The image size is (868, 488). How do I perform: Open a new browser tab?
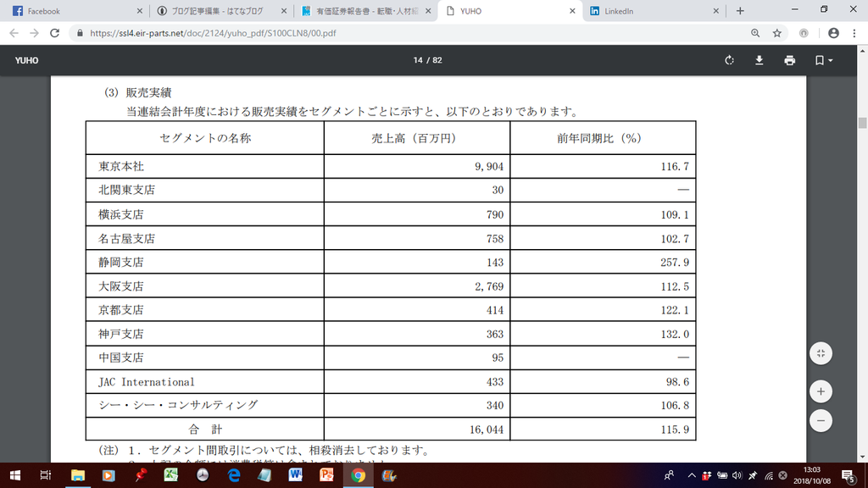click(x=740, y=11)
